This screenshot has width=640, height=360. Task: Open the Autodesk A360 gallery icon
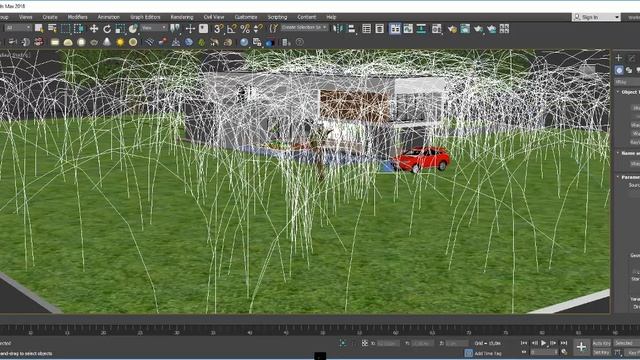click(x=504, y=29)
